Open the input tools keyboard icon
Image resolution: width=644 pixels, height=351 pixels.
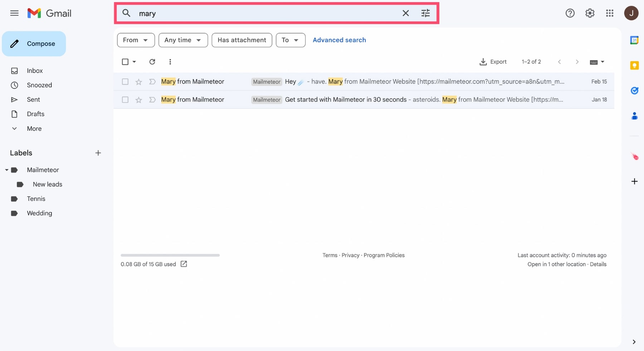(x=594, y=62)
